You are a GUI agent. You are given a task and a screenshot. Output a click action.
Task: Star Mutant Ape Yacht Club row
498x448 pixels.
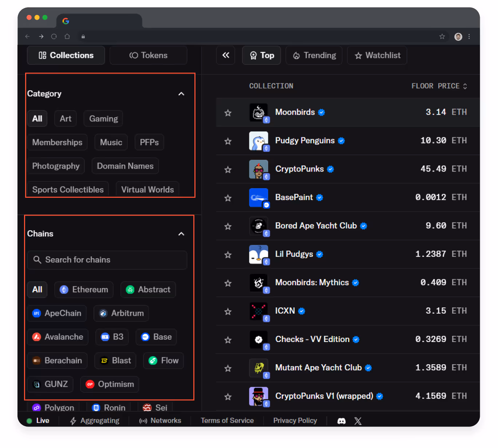point(228,369)
